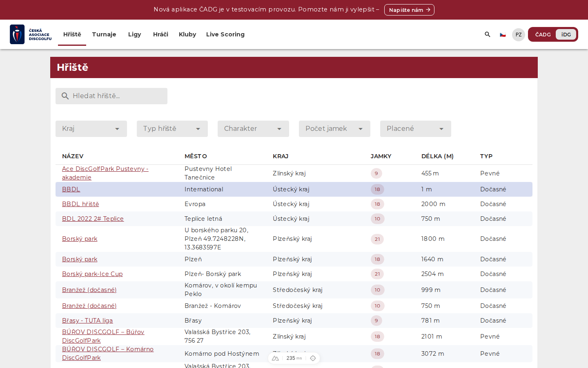Open BÚŘOV DISCGOLF – Búřov DiscGolfPark link
The width and height of the screenshot is (588, 368).
pyautogui.click(x=103, y=336)
